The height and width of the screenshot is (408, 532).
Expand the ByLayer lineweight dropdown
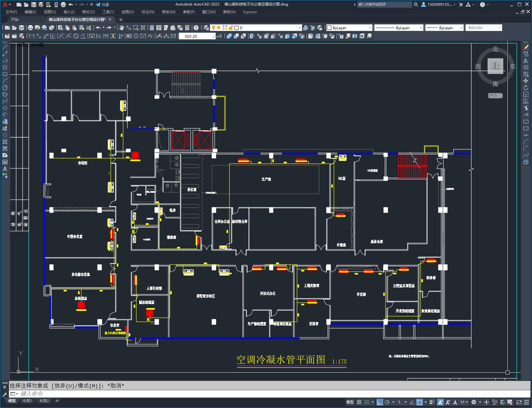pyautogui.click(x=444, y=28)
